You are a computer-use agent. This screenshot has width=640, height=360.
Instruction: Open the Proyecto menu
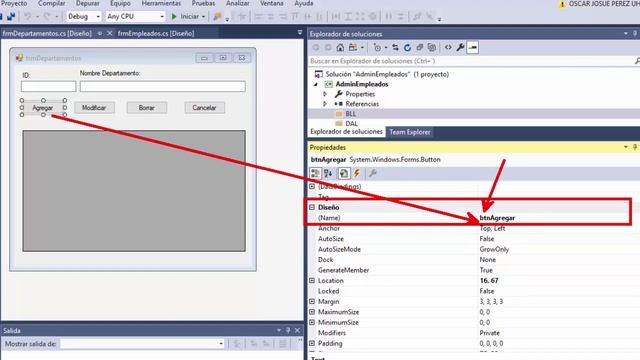(14, 3)
